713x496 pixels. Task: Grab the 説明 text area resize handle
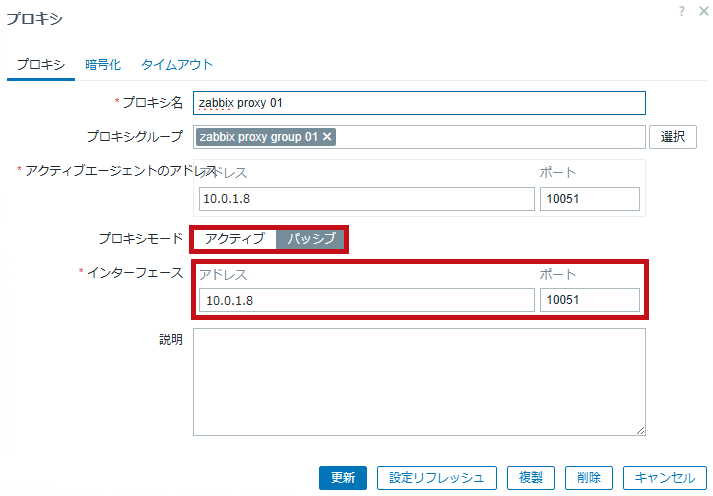pyautogui.click(x=640, y=431)
